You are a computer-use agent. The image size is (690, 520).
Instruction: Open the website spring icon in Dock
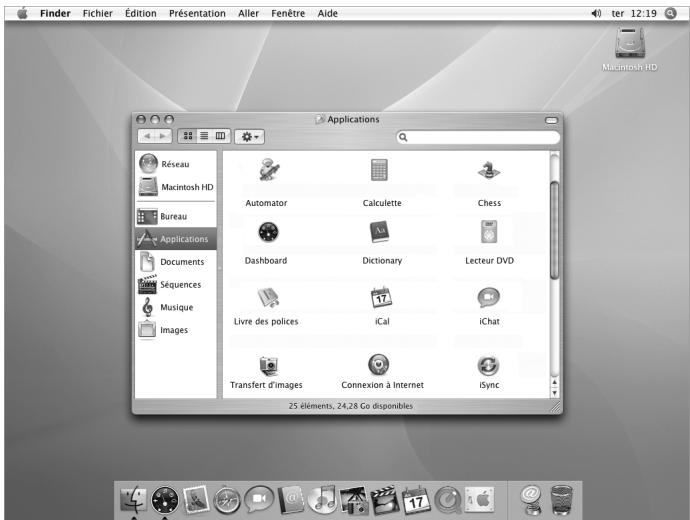tap(530, 500)
